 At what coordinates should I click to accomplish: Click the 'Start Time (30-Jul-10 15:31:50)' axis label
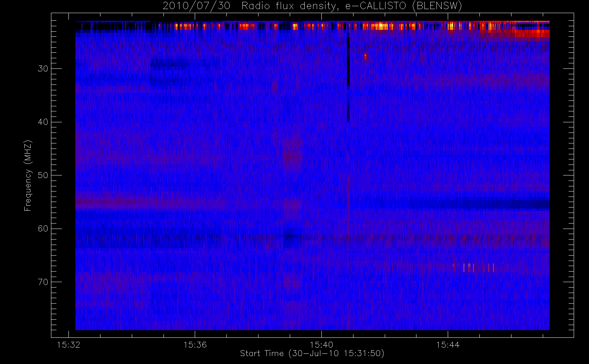click(x=312, y=353)
